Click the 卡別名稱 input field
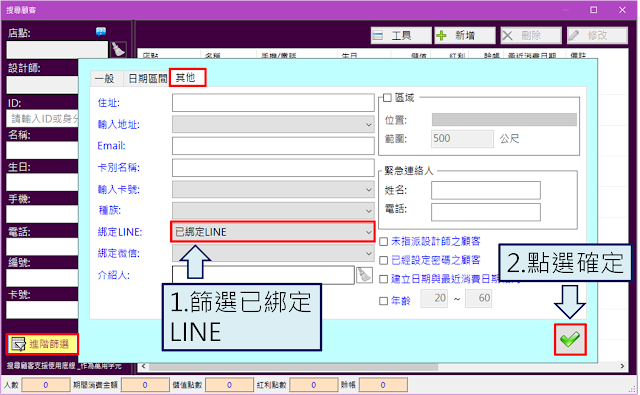 point(273,168)
